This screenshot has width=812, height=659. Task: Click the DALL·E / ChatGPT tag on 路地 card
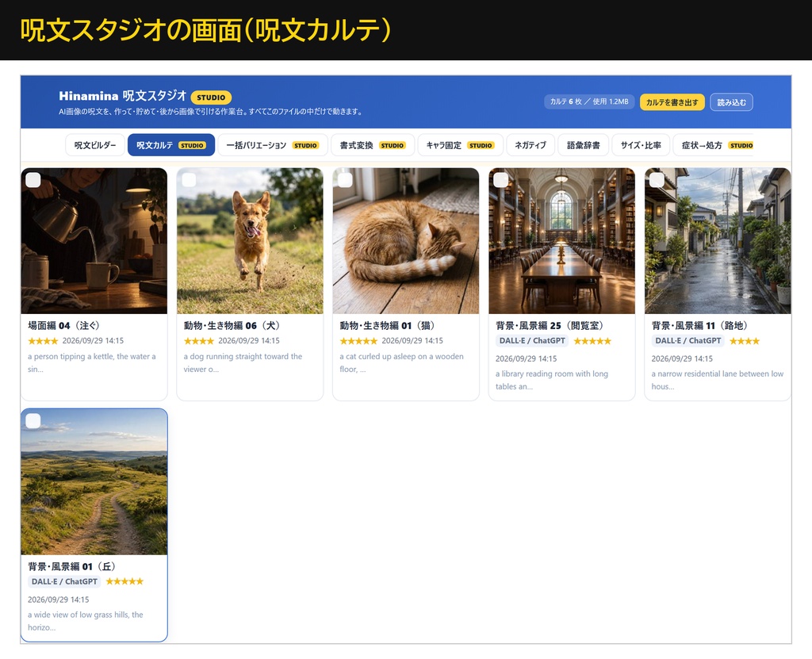click(x=688, y=341)
